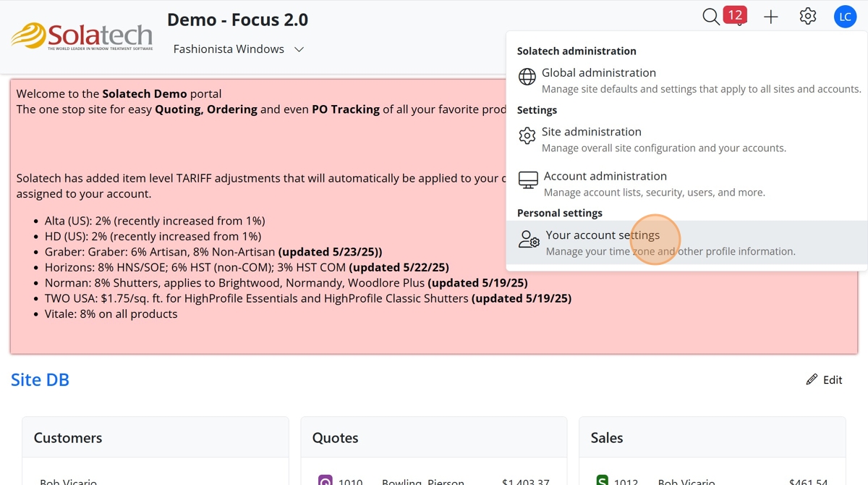The width and height of the screenshot is (868, 485).
Task: Click the plus add-new icon
Action: 771,17
